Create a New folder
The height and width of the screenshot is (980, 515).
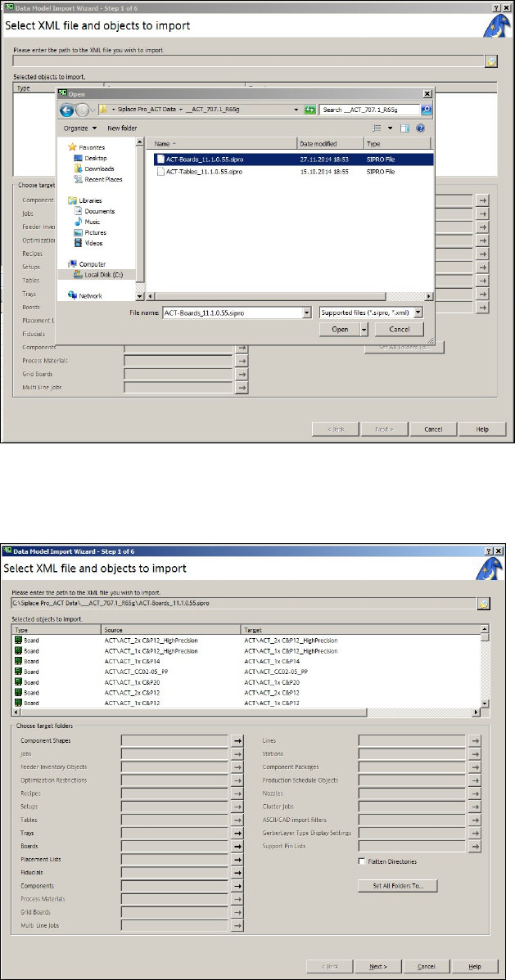[x=122, y=128]
